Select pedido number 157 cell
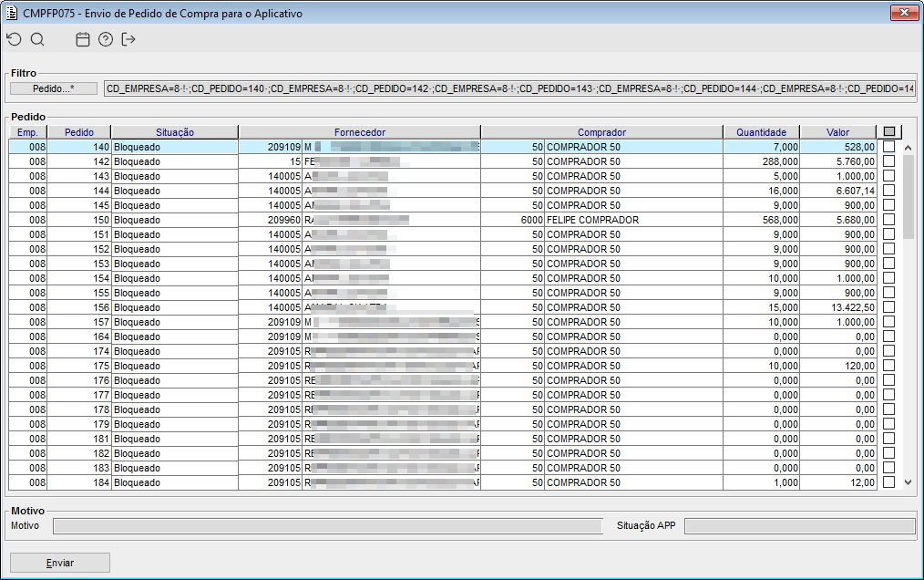924x580 pixels. tap(79, 322)
